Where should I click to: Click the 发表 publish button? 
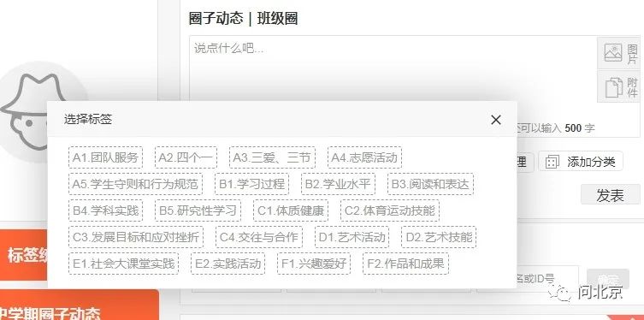pos(611,195)
